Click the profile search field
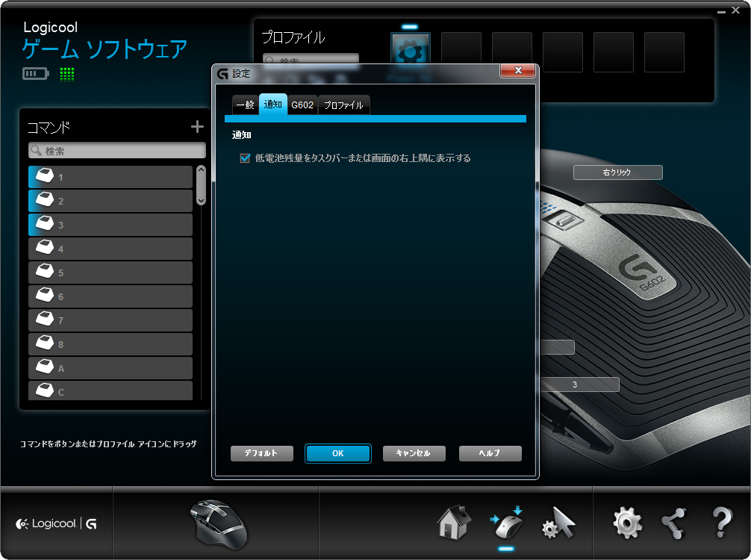The width and height of the screenshot is (751, 560). click(311, 60)
